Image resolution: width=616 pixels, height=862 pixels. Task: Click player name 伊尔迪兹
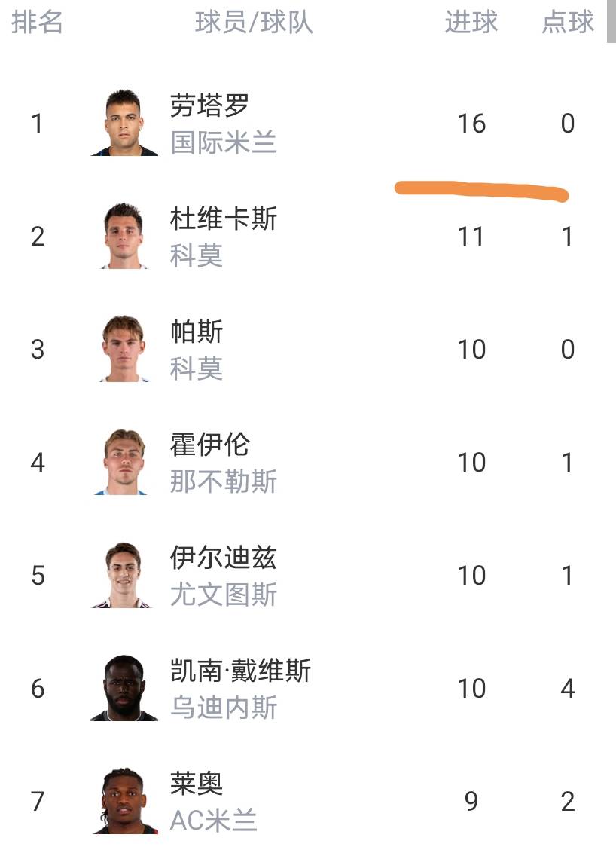(x=224, y=558)
